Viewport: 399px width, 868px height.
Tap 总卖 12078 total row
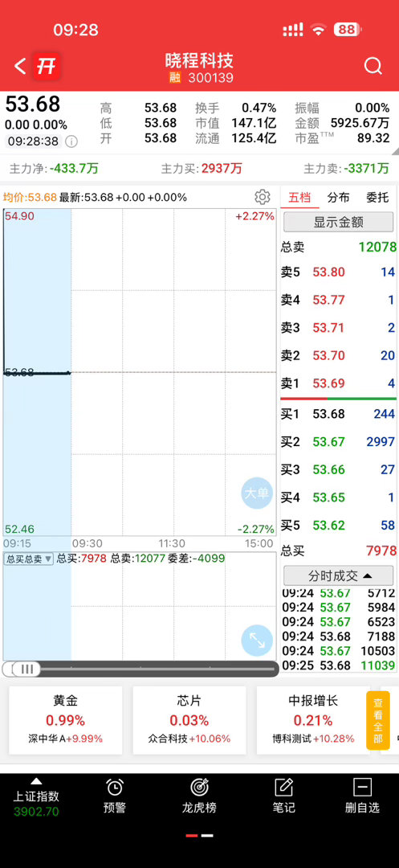tap(338, 247)
